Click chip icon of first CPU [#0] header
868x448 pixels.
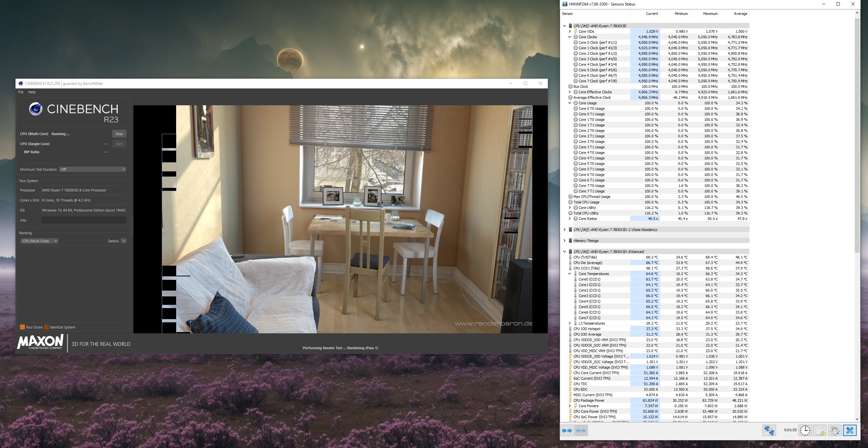coord(570,26)
